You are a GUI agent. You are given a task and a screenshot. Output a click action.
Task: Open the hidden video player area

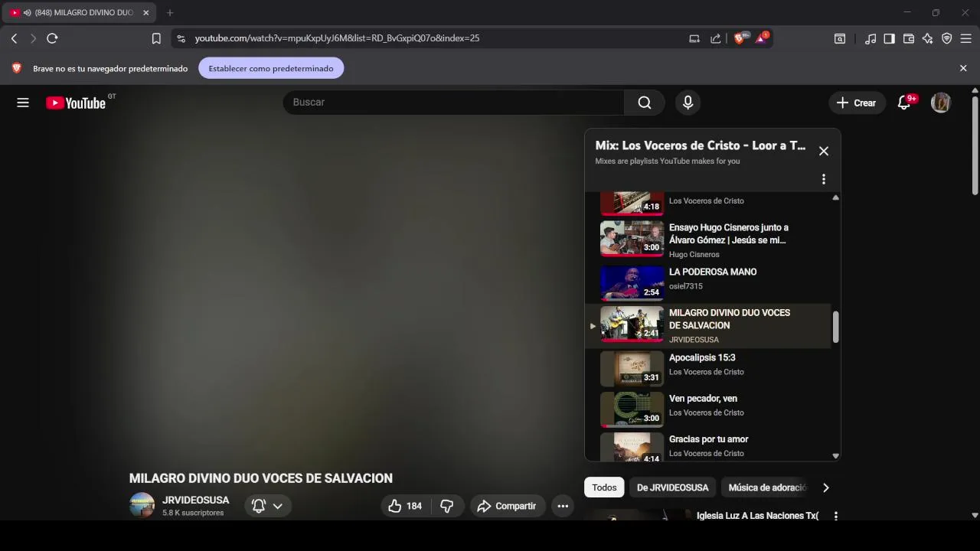coord(352,295)
